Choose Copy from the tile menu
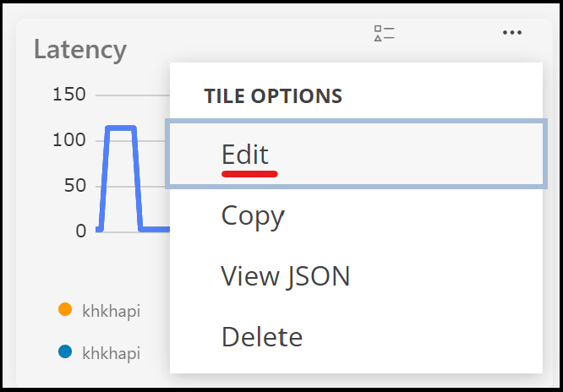The width and height of the screenshot is (563, 392). [253, 215]
